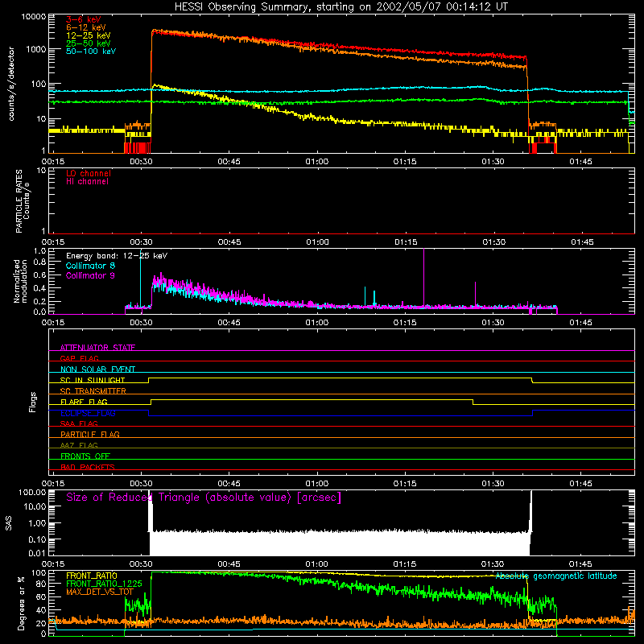
Task: Click the FRONTS OFF flag label
Action: tap(85, 456)
